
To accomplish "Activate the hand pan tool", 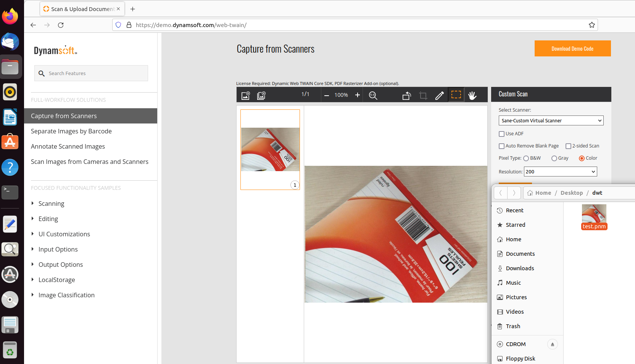I will [472, 95].
